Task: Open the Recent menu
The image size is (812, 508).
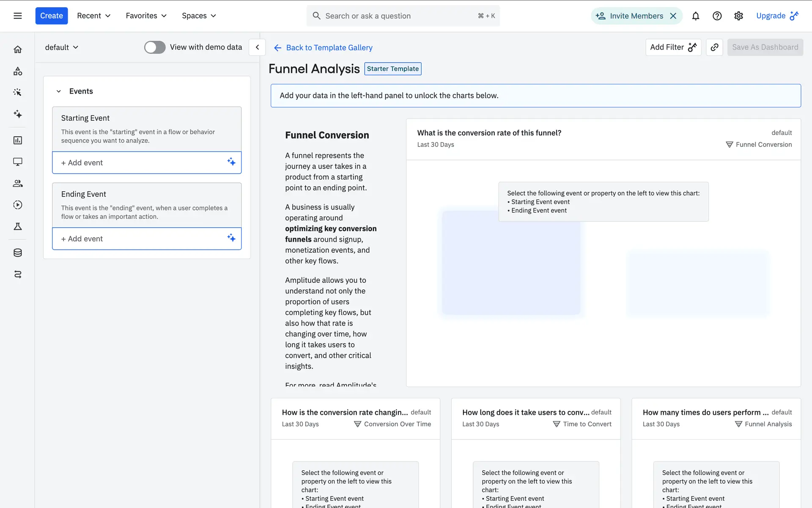Action: (93, 16)
